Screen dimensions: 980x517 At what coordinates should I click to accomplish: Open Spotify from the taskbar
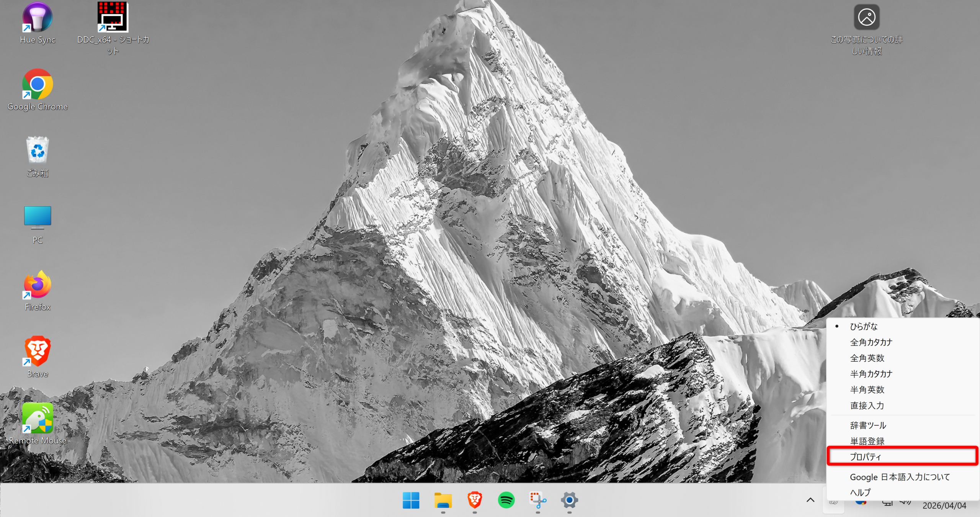(506, 500)
